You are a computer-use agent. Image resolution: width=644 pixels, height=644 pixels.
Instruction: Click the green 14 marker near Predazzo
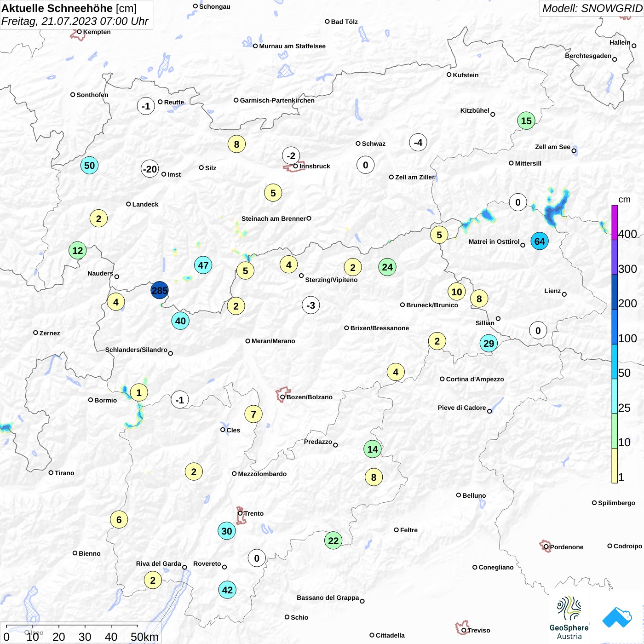[373, 449]
